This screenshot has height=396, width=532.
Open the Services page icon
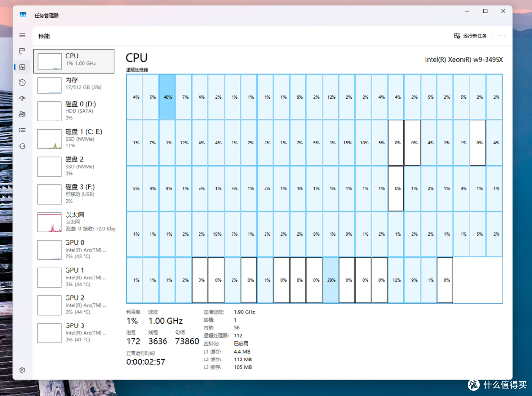[x=22, y=146]
